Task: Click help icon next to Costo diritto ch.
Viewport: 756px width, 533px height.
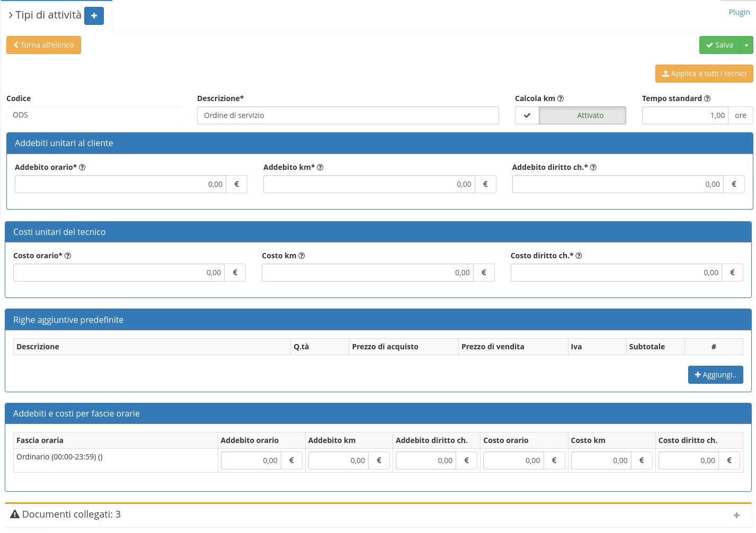Action: point(579,256)
